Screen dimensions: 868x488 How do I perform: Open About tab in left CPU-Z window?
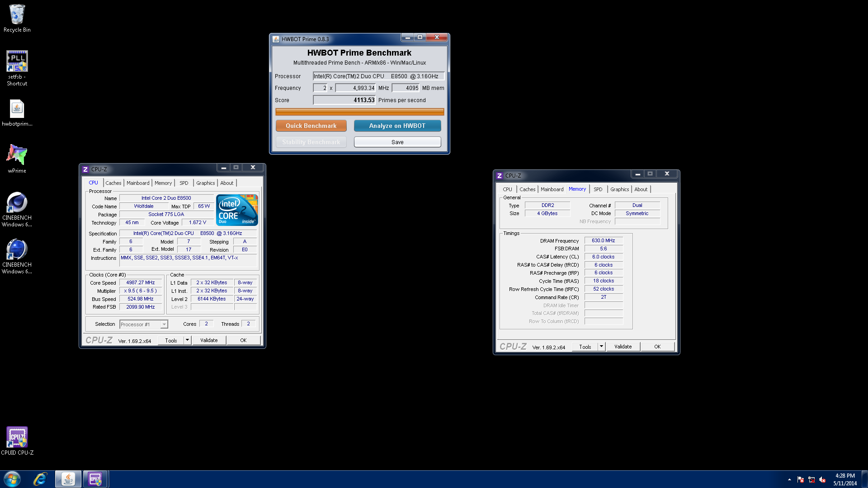227,183
